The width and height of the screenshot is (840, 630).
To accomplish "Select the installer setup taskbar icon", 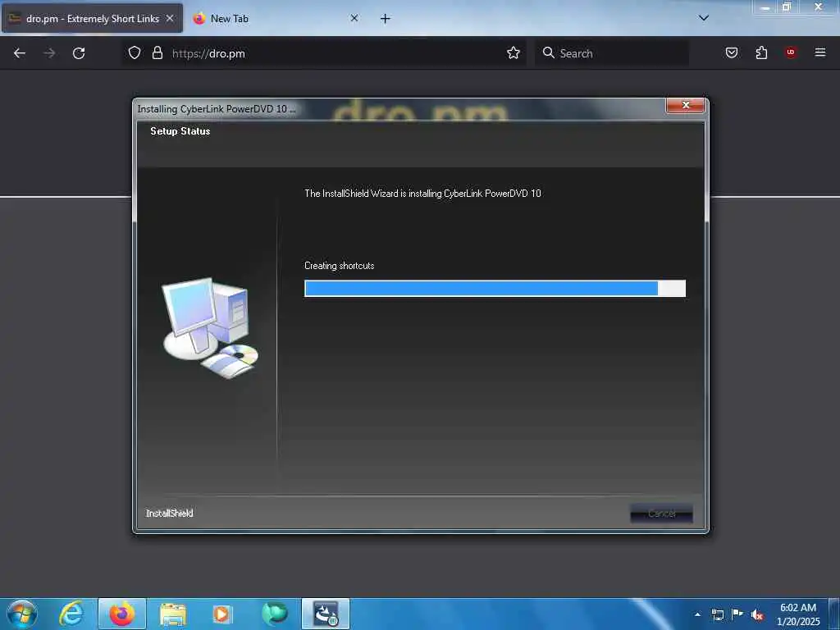I will 326,614.
